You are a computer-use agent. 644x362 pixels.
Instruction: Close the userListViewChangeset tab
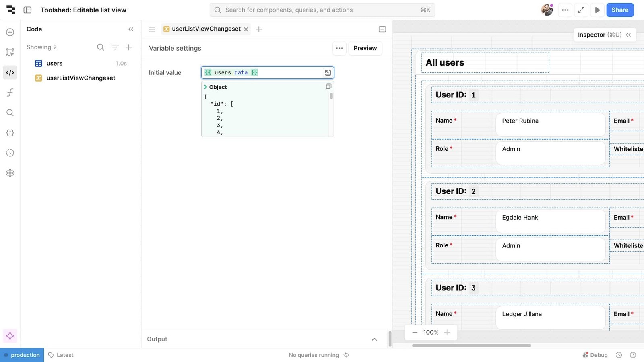(x=246, y=29)
